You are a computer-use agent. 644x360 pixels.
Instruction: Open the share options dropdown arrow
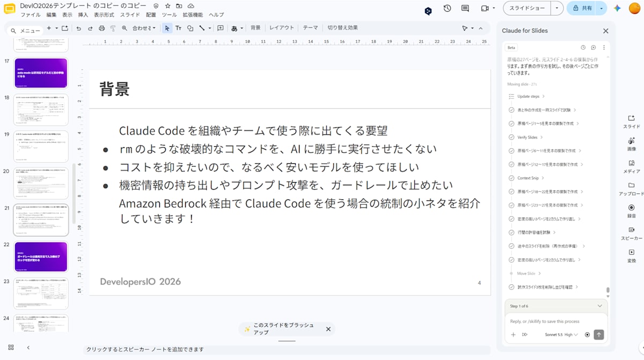pos(601,8)
